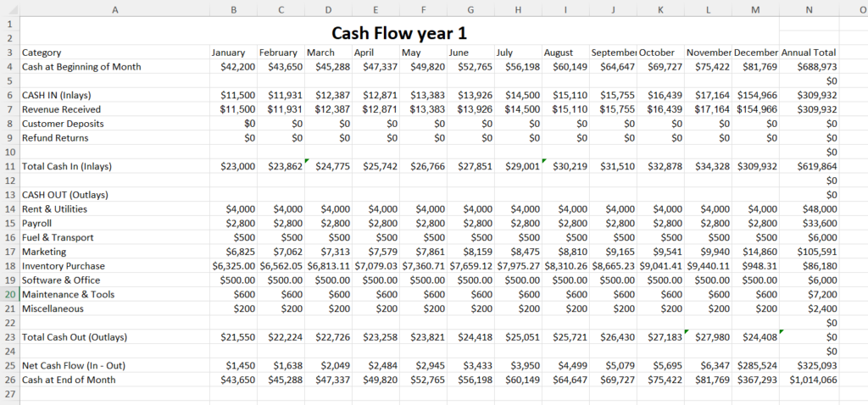Select December Cash at End cell $367,293

pos(757,380)
